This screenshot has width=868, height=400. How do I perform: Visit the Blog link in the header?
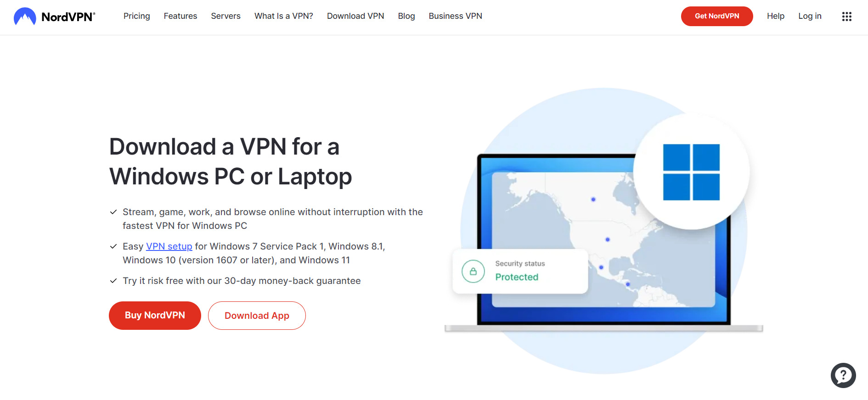406,16
